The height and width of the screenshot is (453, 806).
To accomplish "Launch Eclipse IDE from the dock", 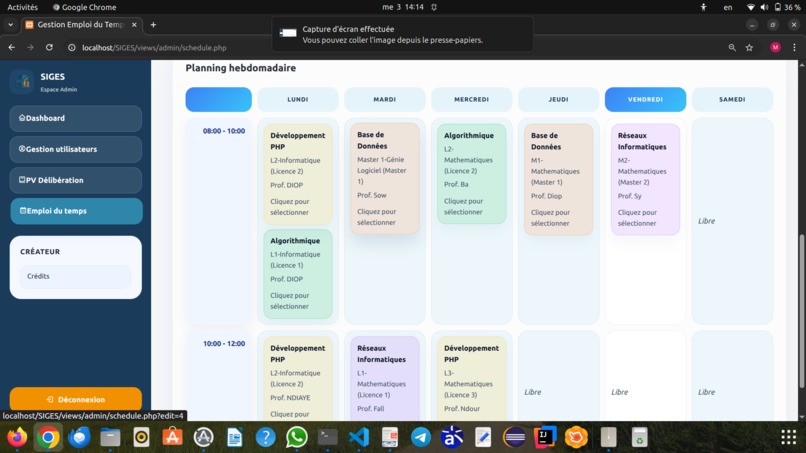I will tap(514, 438).
